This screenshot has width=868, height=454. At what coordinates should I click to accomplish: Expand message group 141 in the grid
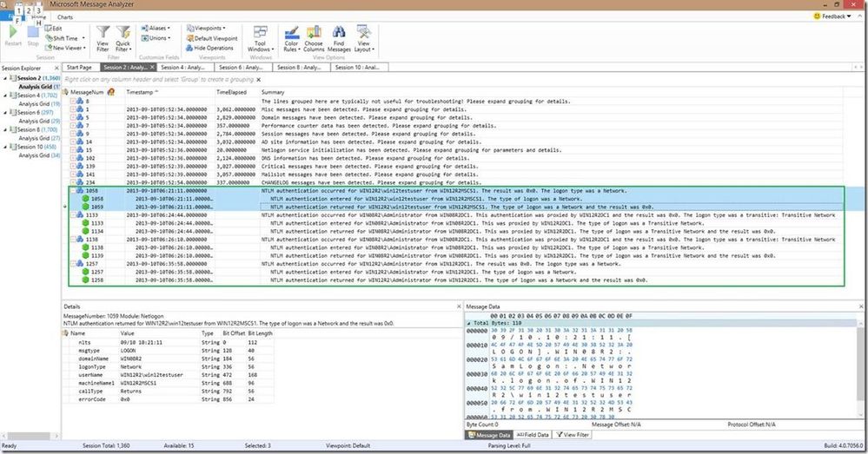[x=72, y=174]
